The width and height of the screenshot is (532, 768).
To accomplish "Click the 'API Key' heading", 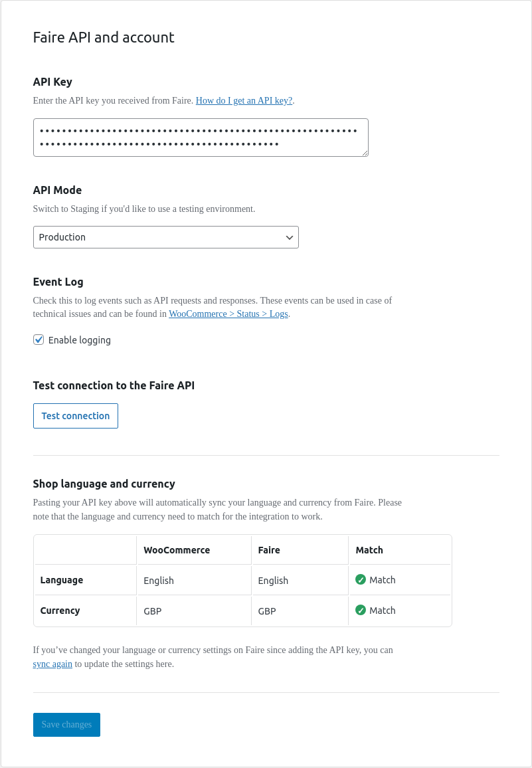I will coord(52,82).
